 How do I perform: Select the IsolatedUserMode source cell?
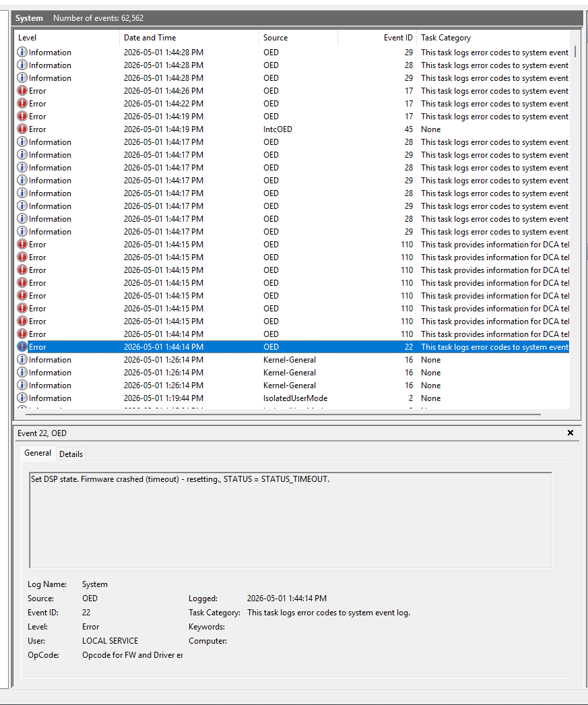295,398
